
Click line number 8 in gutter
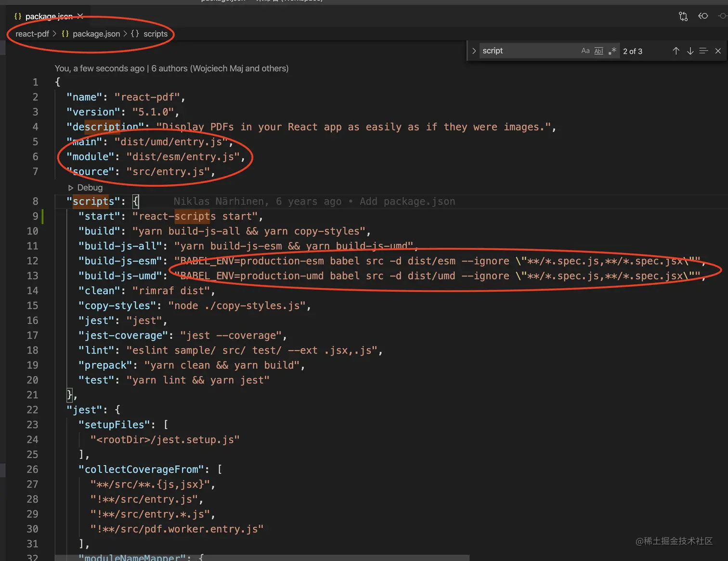click(35, 201)
